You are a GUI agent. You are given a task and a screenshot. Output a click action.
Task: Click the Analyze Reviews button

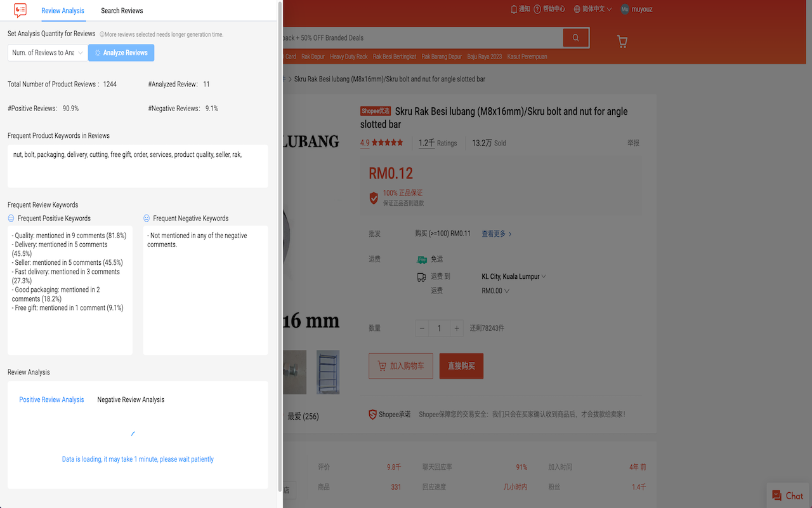pyautogui.click(x=121, y=53)
